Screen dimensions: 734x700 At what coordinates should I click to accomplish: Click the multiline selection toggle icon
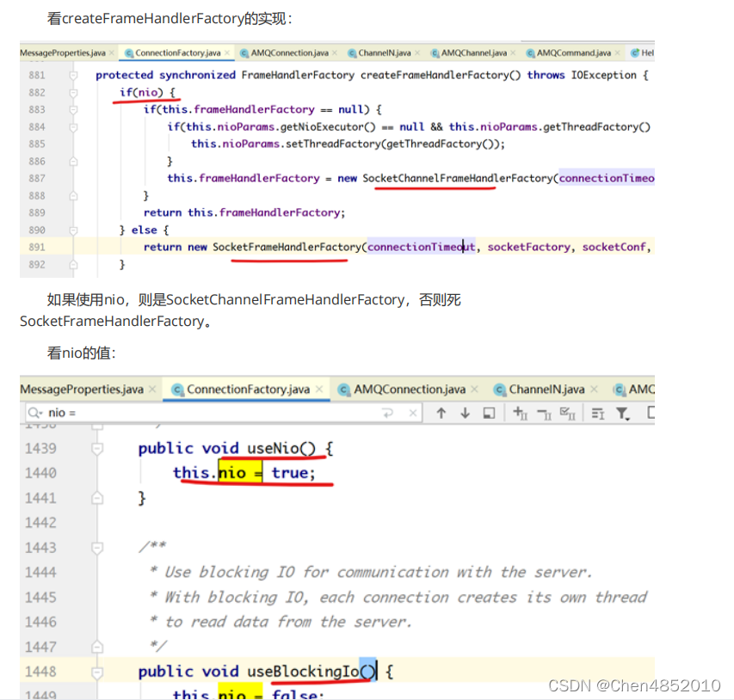point(598,414)
